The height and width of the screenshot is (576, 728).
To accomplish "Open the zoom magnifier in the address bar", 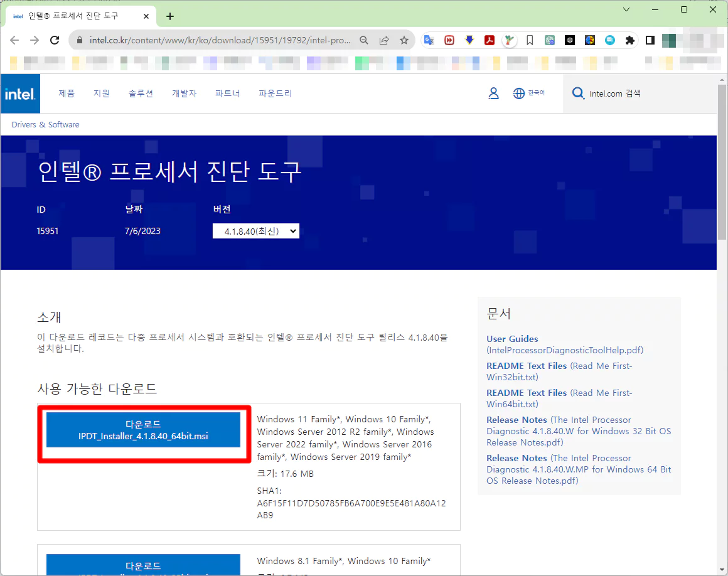I will tap(364, 40).
